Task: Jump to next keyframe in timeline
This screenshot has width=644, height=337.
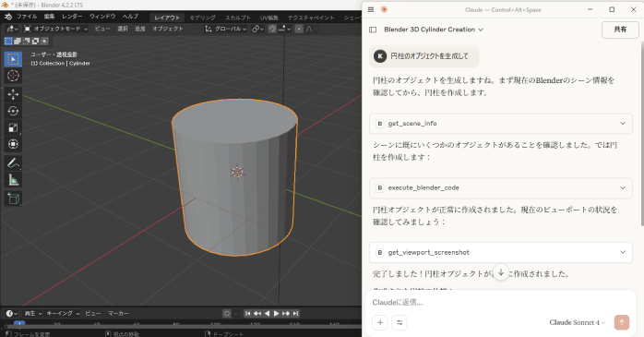Action: click(285, 314)
